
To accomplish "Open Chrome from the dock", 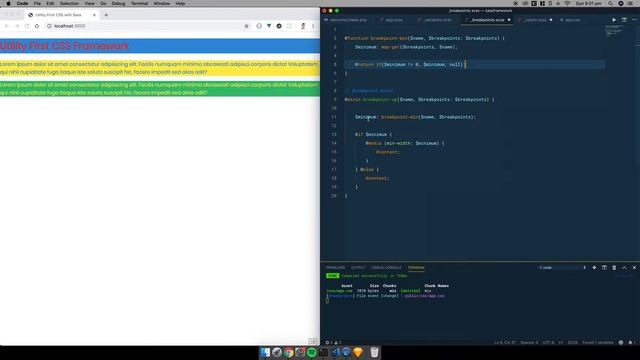I will tap(289, 352).
